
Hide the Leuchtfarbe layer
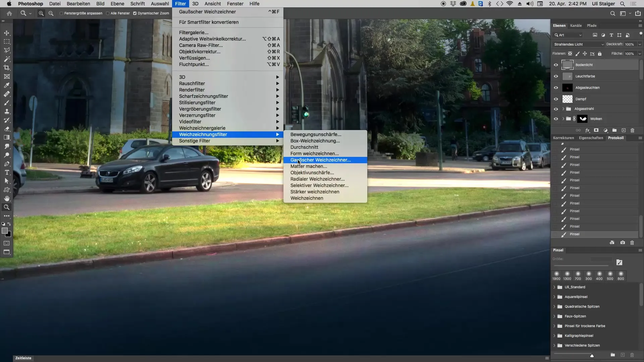coord(556,76)
